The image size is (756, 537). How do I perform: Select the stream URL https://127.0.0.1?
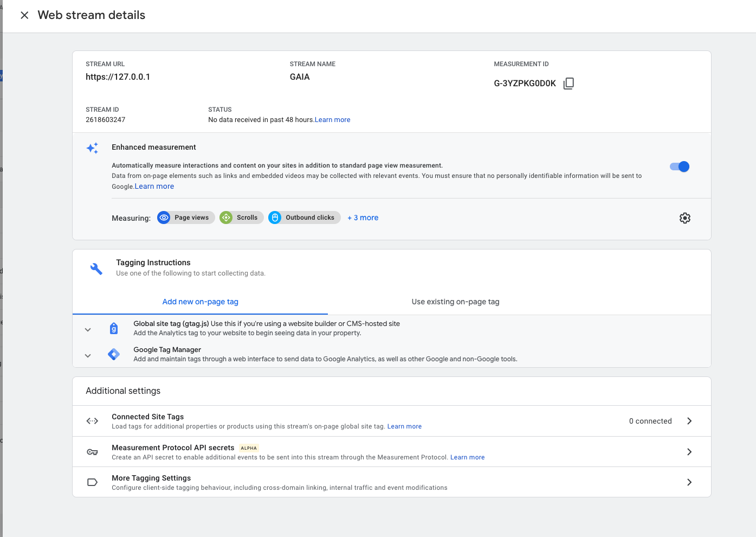click(x=118, y=77)
